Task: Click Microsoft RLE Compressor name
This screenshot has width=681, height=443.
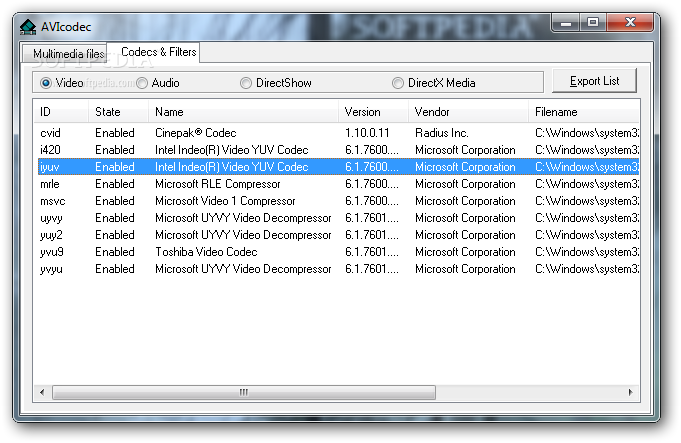Action: coord(218,184)
